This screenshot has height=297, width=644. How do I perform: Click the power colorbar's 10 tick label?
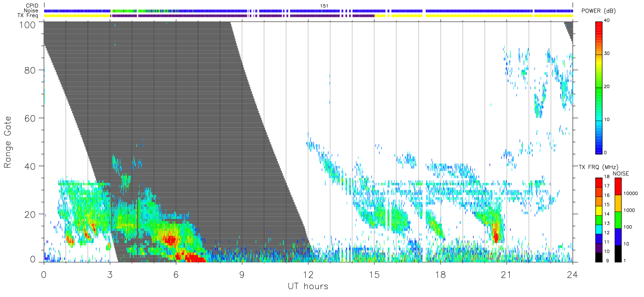[x=607, y=119]
